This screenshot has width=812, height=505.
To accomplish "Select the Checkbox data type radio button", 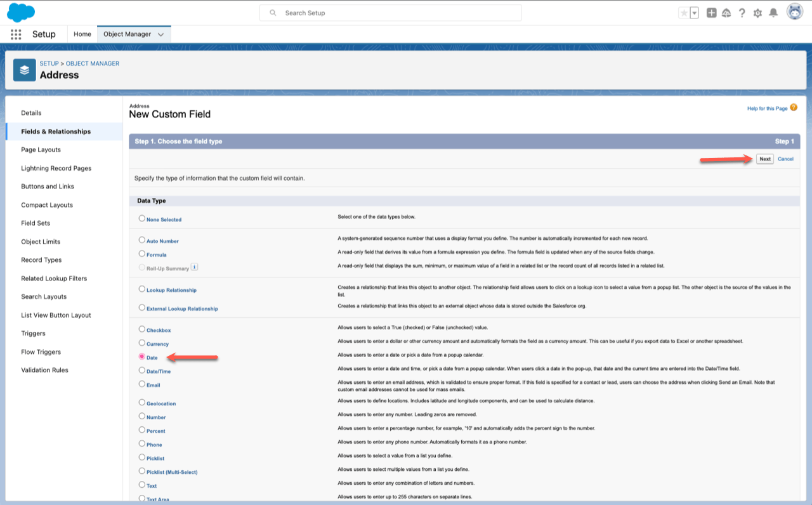I will point(141,329).
